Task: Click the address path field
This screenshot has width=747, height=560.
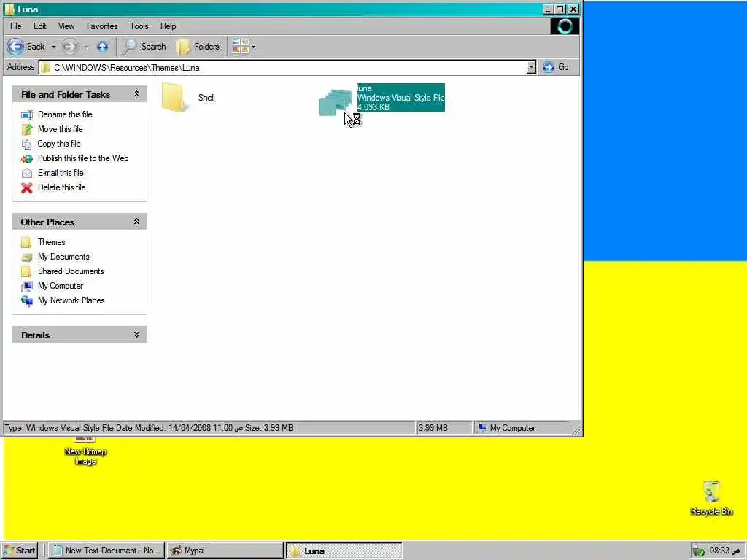Action: pos(282,67)
